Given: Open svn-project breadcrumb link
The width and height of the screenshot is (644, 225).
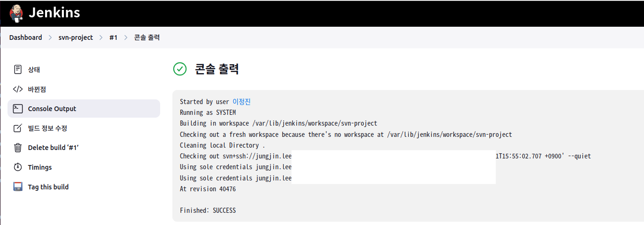Looking at the screenshot, I should point(76,37).
